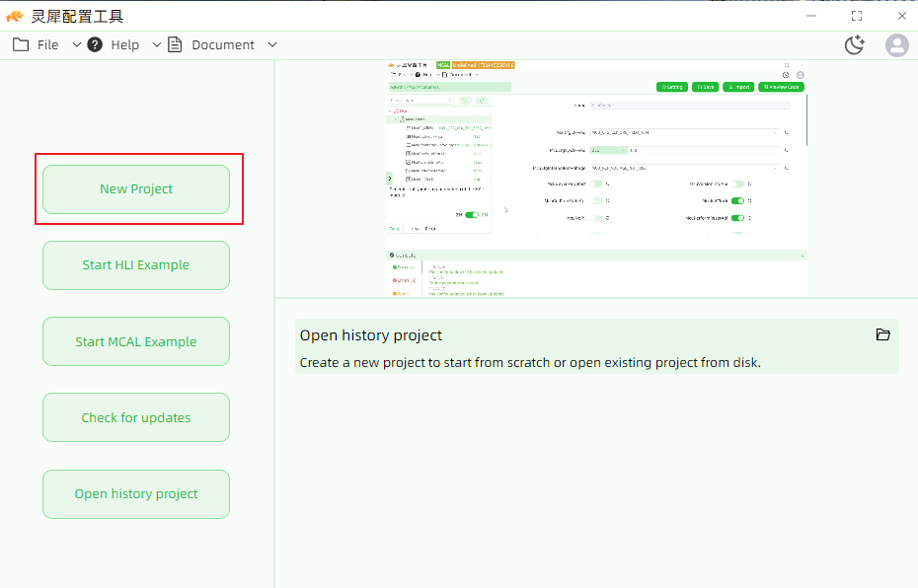918x588 pixels.
Task: Click the question mark Help icon
Action: click(95, 44)
